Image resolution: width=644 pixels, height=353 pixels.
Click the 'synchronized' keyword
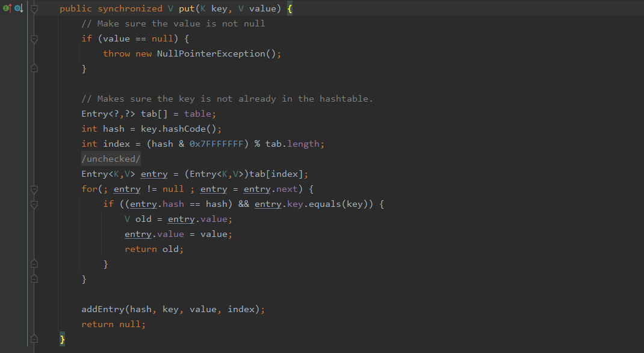coord(130,8)
